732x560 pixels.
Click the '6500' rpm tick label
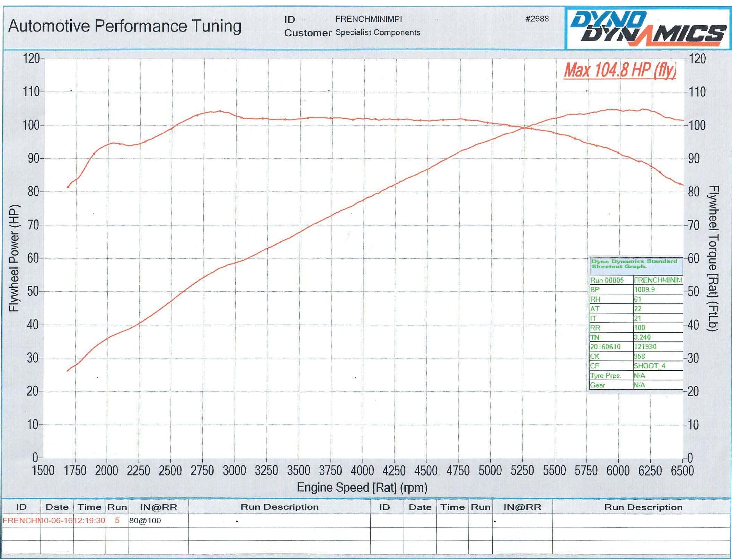[x=682, y=471]
